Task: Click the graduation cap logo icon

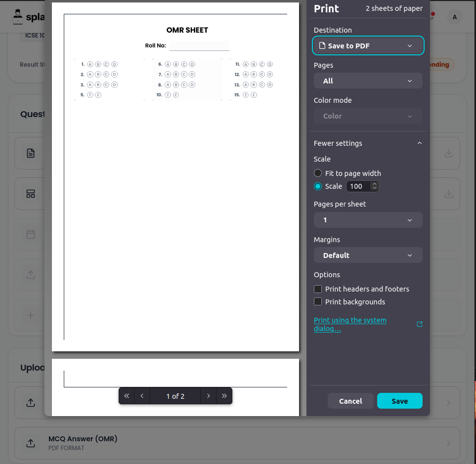Action: tap(18, 17)
